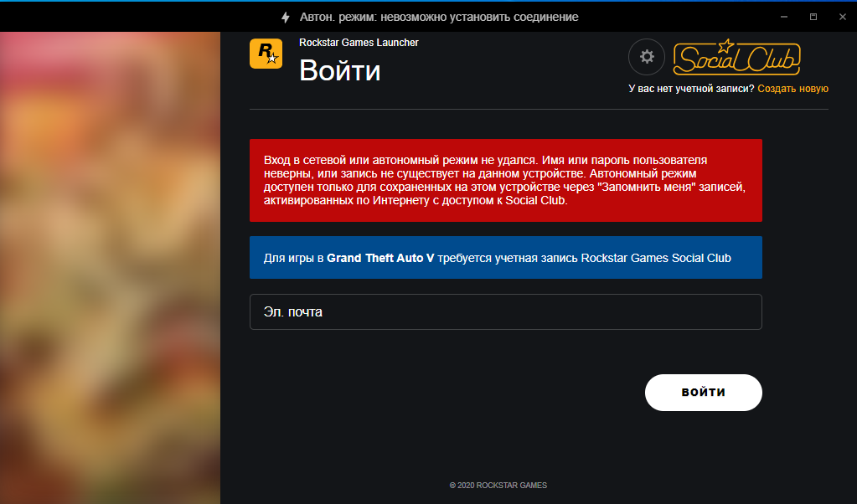Click the © 2020 ROCKSTAR GAMES footer
The height and width of the screenshot is (504, 857).
tap(498, 485)
